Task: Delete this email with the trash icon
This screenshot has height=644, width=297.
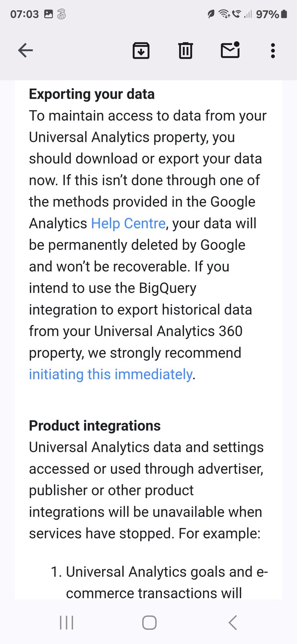Action: click(x=185, y=51)
